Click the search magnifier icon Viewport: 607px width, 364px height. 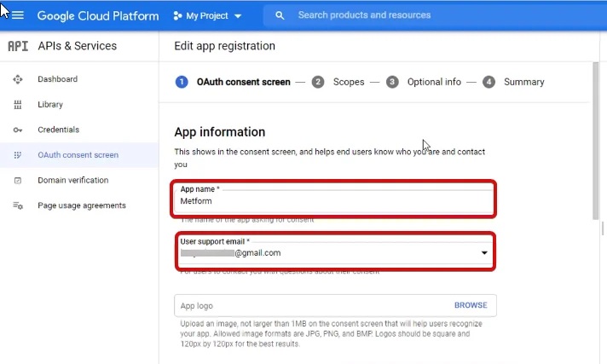[x=280, y=15]
